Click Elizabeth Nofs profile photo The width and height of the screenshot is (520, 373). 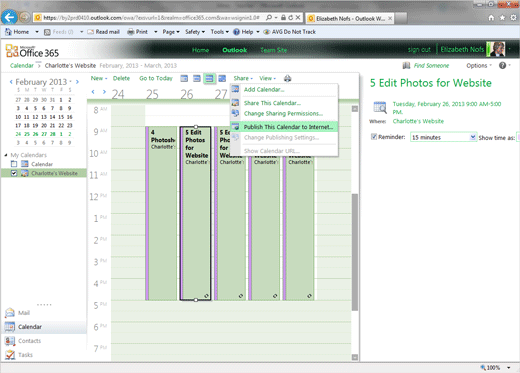click(x=497, y=49)
